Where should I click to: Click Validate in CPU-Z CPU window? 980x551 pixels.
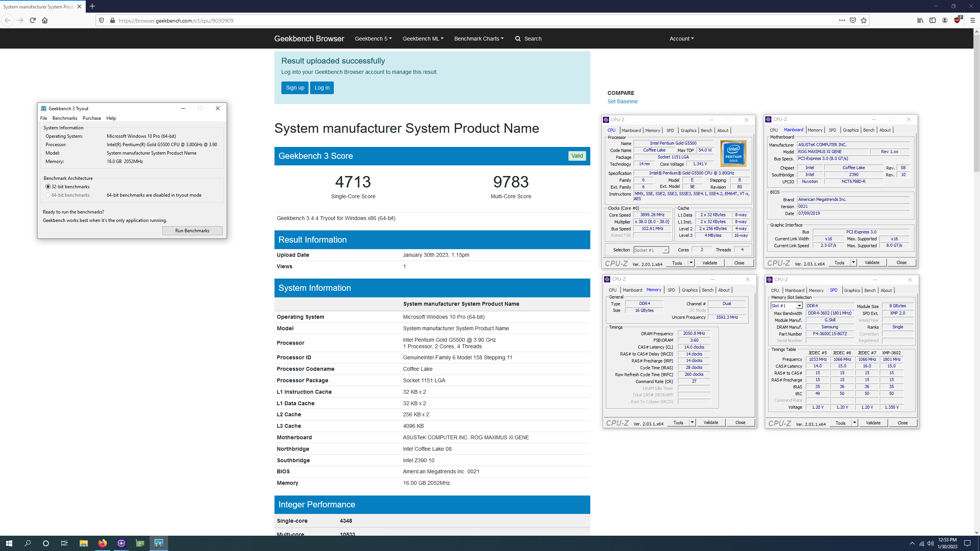click(x=710, y=263)
